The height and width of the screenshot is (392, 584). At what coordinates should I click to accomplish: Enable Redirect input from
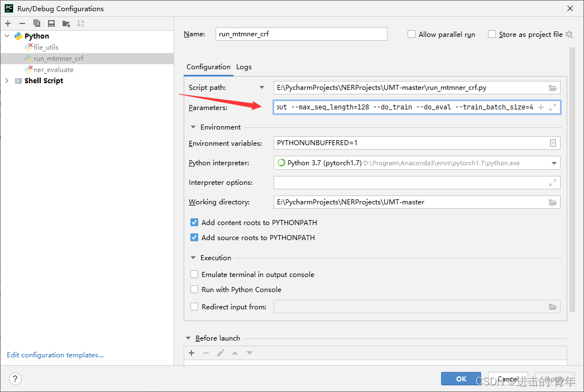[194, 307]
